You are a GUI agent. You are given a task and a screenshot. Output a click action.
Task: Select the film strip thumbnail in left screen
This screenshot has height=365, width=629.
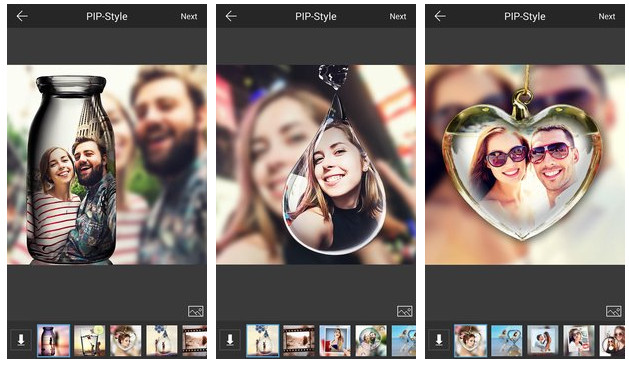coord(195,341)
